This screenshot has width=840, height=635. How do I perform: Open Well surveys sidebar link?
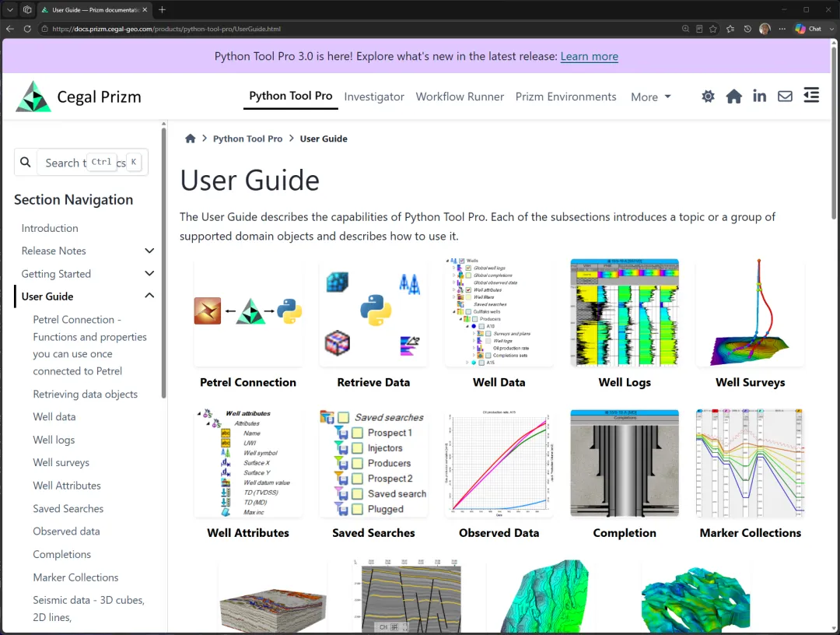point(61,462)
